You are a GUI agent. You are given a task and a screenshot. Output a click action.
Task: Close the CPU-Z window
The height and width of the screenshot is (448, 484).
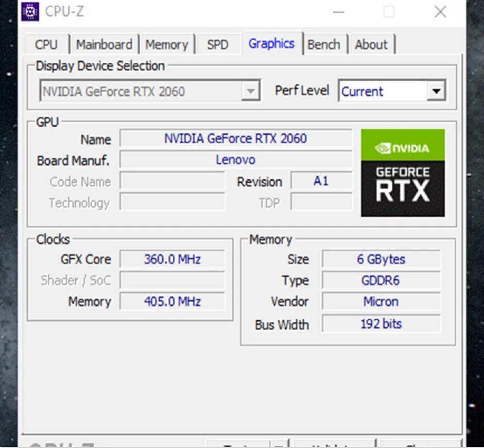click(440, 12)
